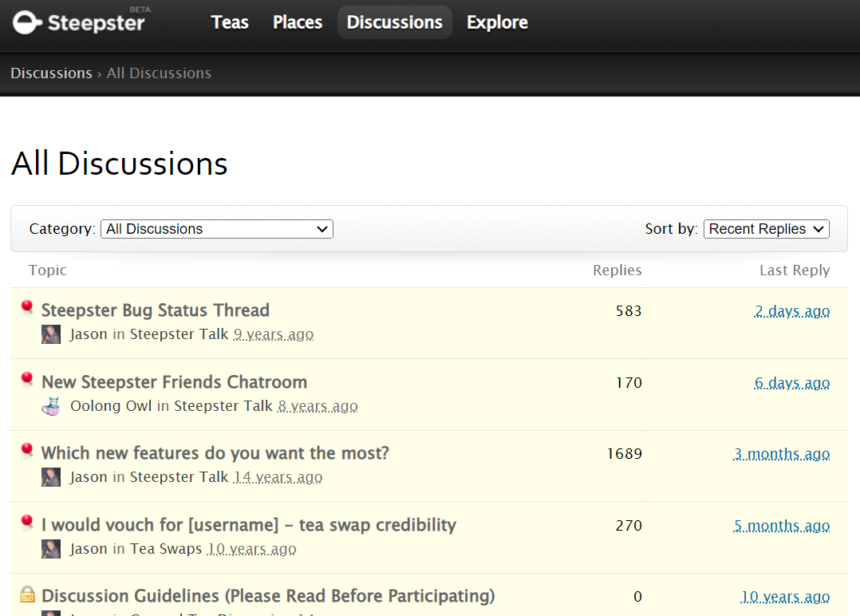Click the Last Reply column header
The image size is (860, 616).
point(795,270)
